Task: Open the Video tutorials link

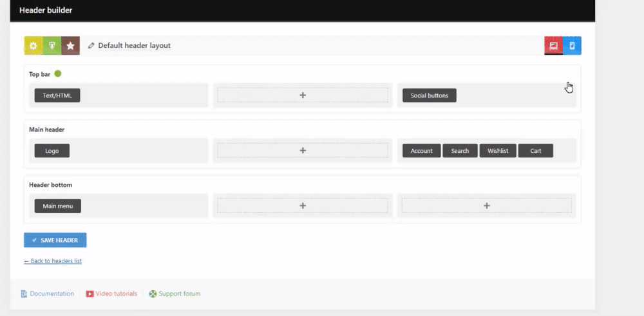Action: pos(111,294)
